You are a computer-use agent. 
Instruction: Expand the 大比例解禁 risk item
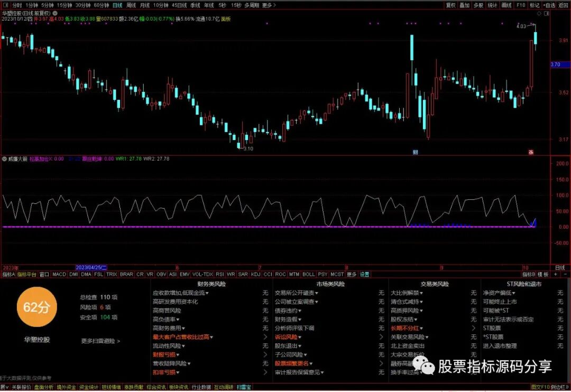point(407,293)
